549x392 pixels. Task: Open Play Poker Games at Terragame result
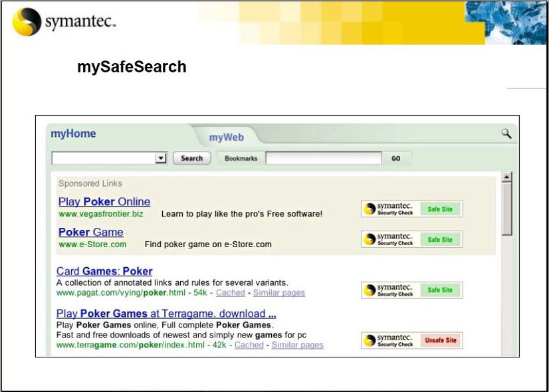pos(166,313)
